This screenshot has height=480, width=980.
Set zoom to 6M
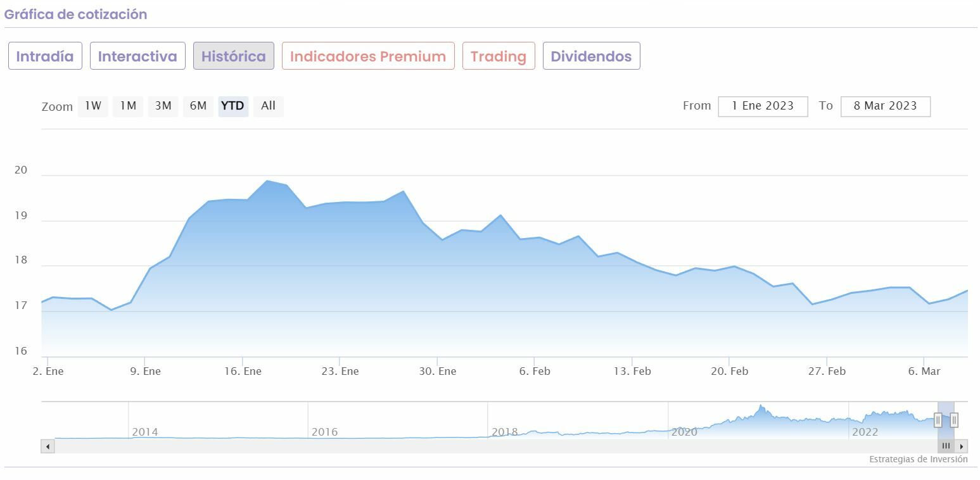(x=198, y=106)
